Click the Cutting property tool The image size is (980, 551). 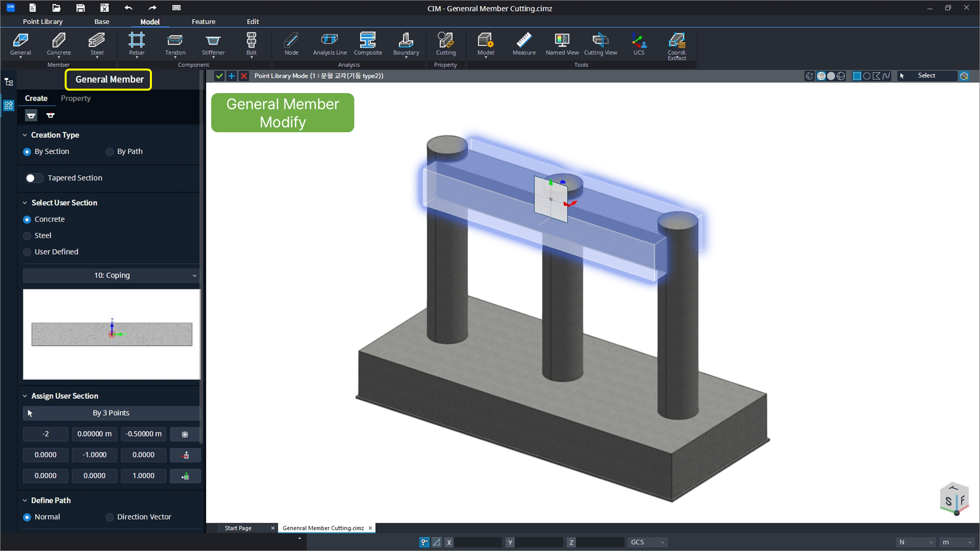(446, 44)
